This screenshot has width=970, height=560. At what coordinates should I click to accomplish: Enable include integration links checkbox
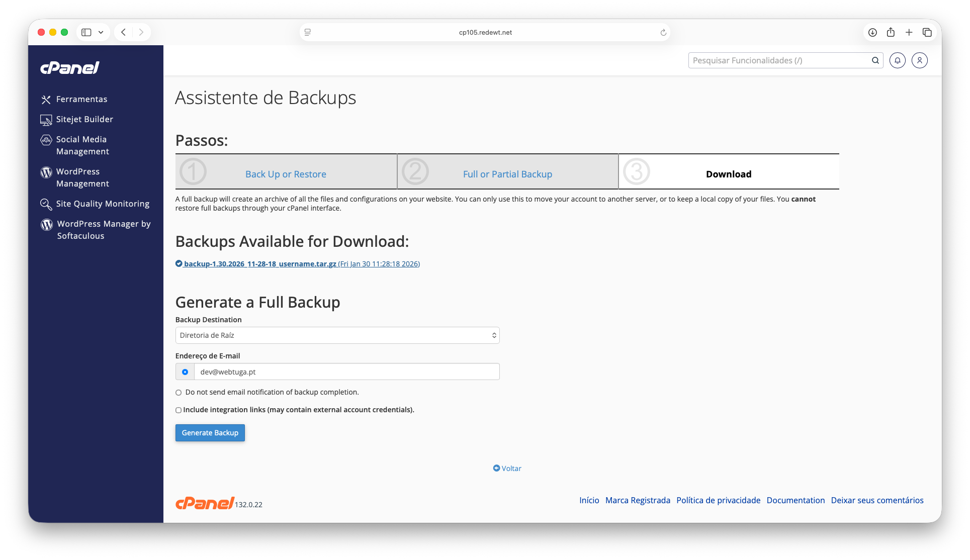point(179,410)
